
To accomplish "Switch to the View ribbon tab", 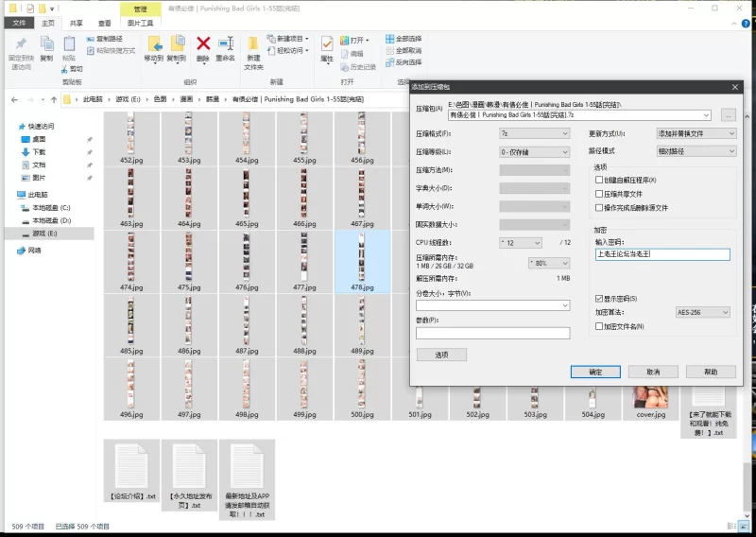I will (x=104, y=23).
